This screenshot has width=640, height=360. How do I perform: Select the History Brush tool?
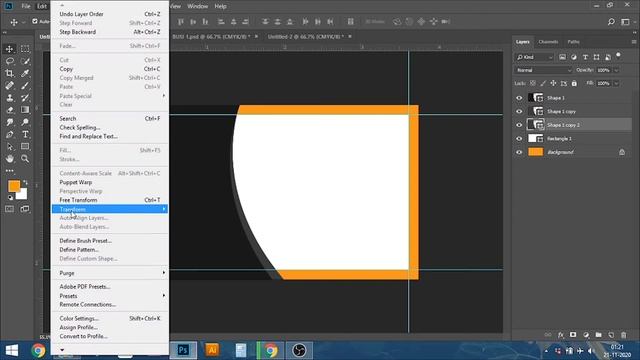pos(25,98)
